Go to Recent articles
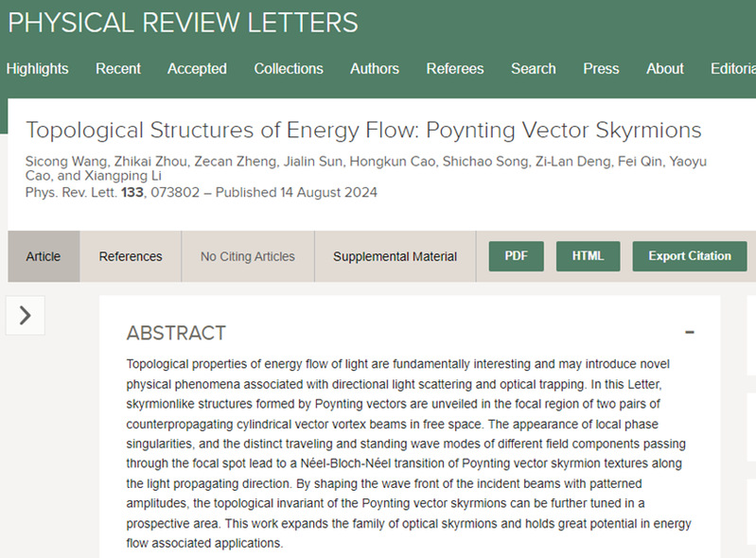Screen dimensions: 756x558 click(x=118, y=69)
